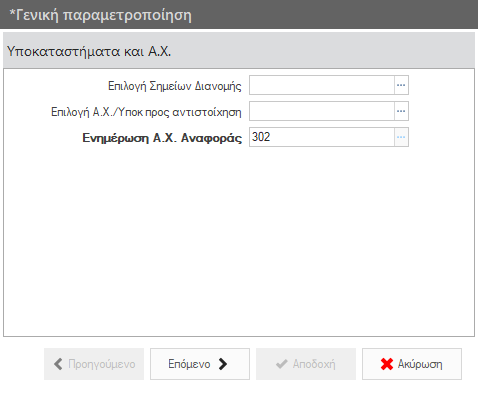Cancel the wizard with Ακύρωση

(412, 364)
